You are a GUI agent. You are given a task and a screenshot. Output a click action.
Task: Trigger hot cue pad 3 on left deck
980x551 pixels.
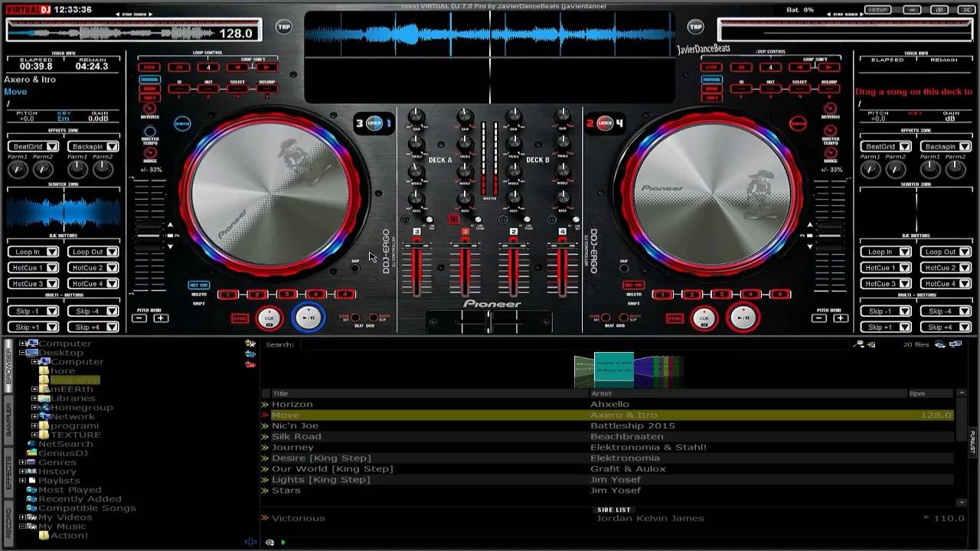286,295
